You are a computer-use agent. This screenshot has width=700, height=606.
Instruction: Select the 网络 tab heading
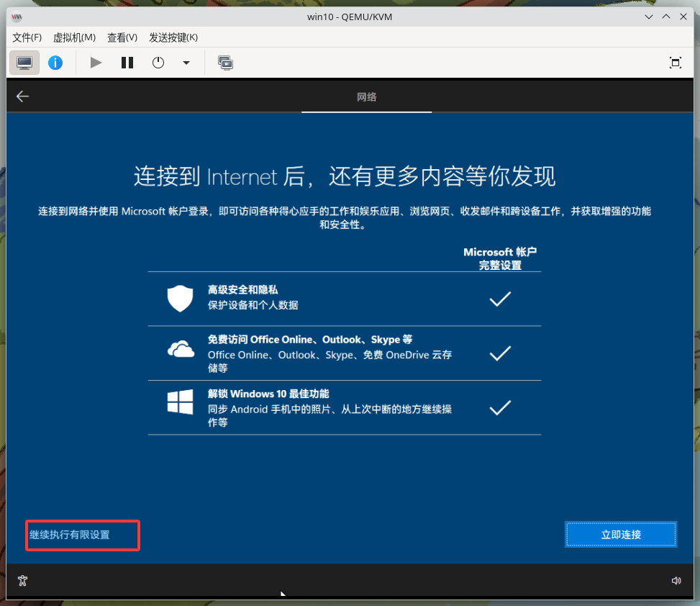(x=366, y=97)
